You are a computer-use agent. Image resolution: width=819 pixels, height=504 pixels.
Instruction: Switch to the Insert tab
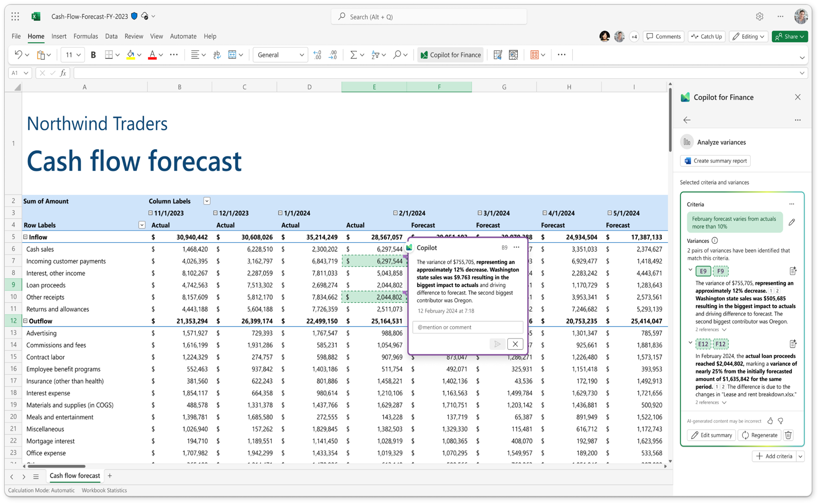pos(59,36)
